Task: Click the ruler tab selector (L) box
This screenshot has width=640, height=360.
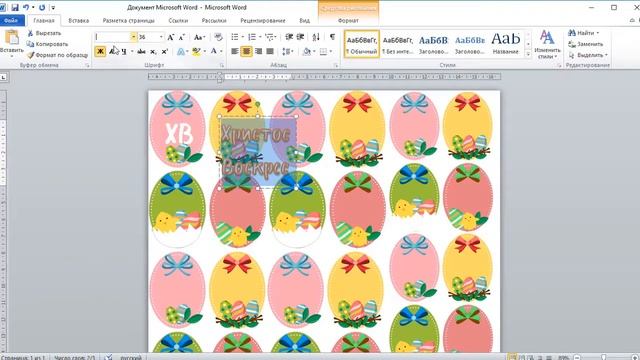Action: [4, 77]
